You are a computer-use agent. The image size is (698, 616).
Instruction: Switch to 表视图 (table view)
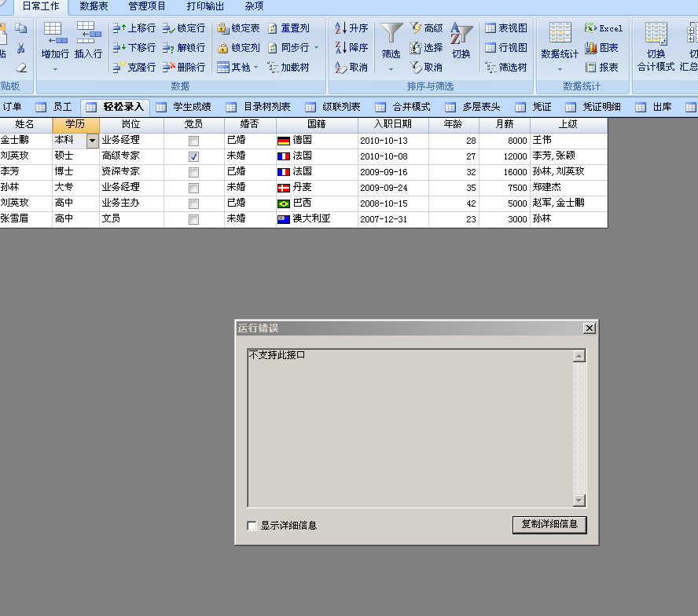click(490, 28)
